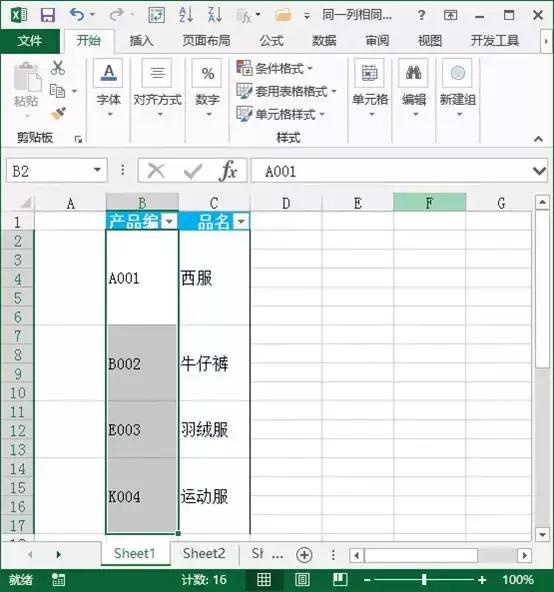Open the Editing (编辑) binoculars icon
This screenshot has width=554, height=592.
click(x=414, y=73)
